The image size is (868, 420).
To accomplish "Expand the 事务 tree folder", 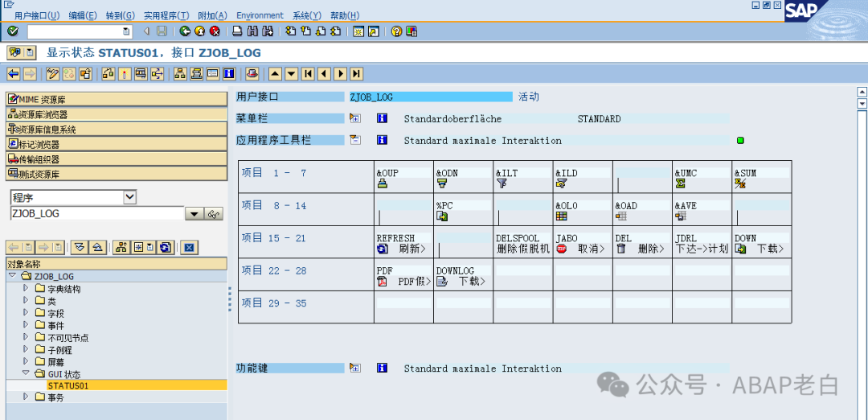I will pyautogui.click(x=26, y=397).
